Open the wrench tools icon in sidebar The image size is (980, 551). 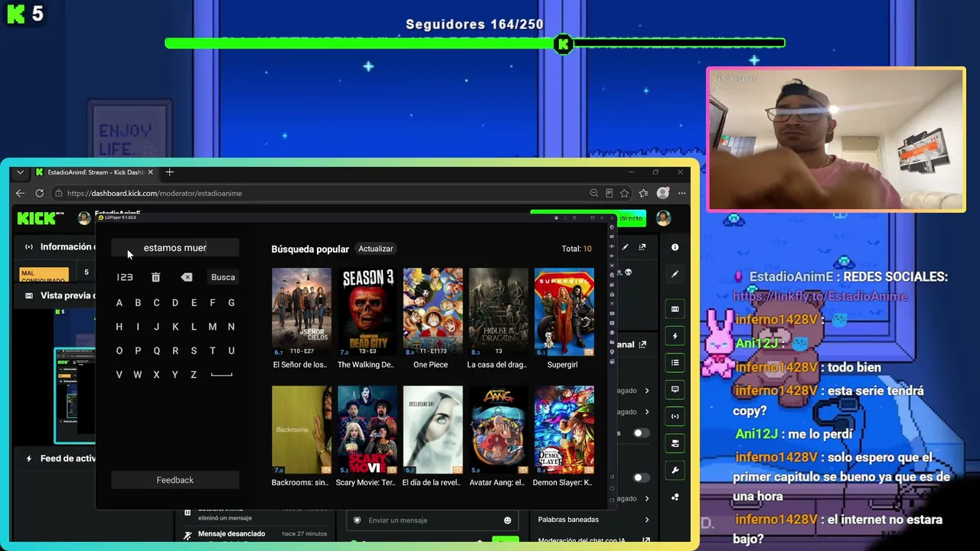click(675, 470)
